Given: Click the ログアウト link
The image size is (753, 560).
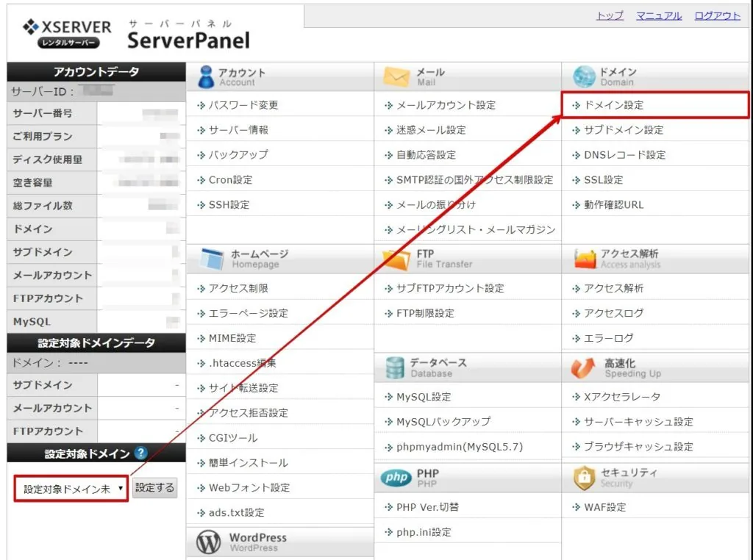Looking at the screenshot, I should [718, 16].
